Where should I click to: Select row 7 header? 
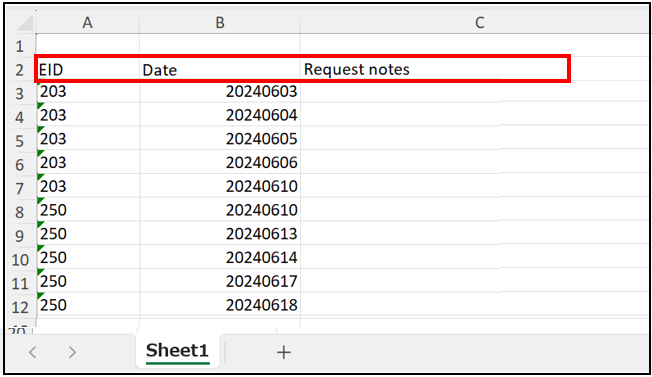click(20, 188)
